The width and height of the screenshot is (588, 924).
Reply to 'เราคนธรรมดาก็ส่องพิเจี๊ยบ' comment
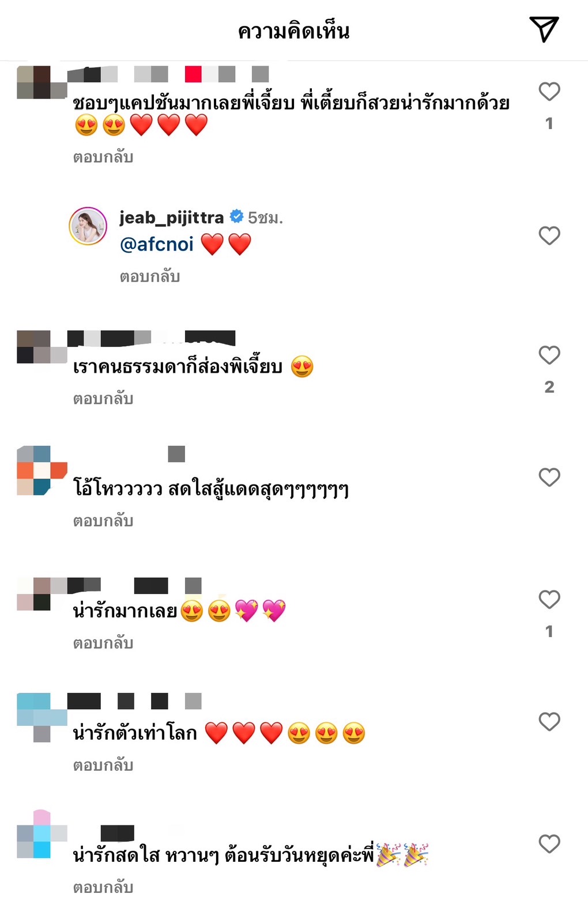[103, 399]
